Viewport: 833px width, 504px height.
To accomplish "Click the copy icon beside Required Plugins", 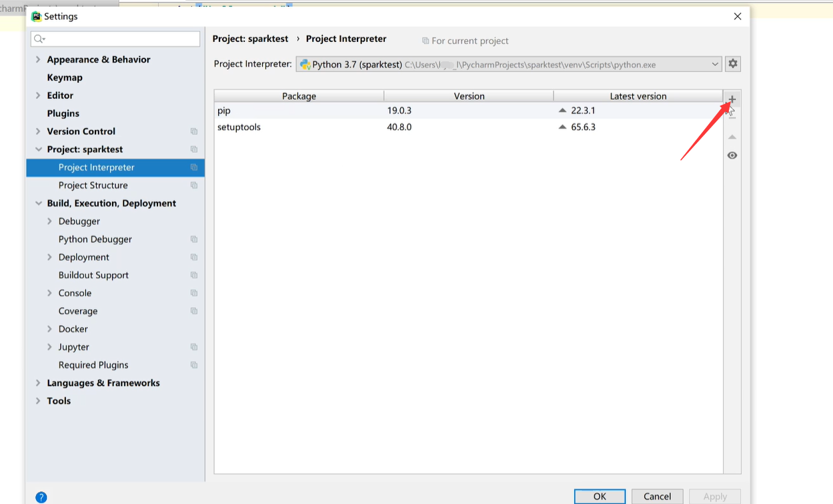I will (194, 365).
